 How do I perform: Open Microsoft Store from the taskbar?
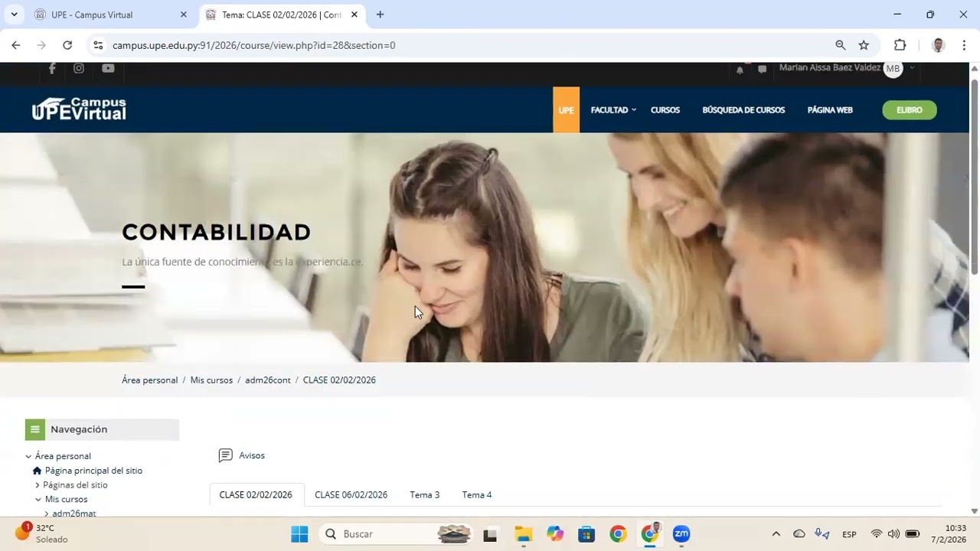point(586,534)
